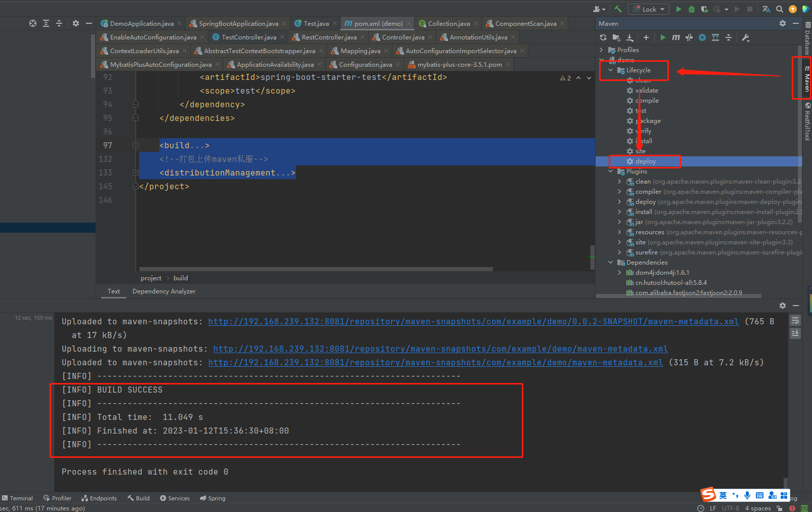Change the LF line separator setting
Viewport: 812px width, 512px height.
713,508
